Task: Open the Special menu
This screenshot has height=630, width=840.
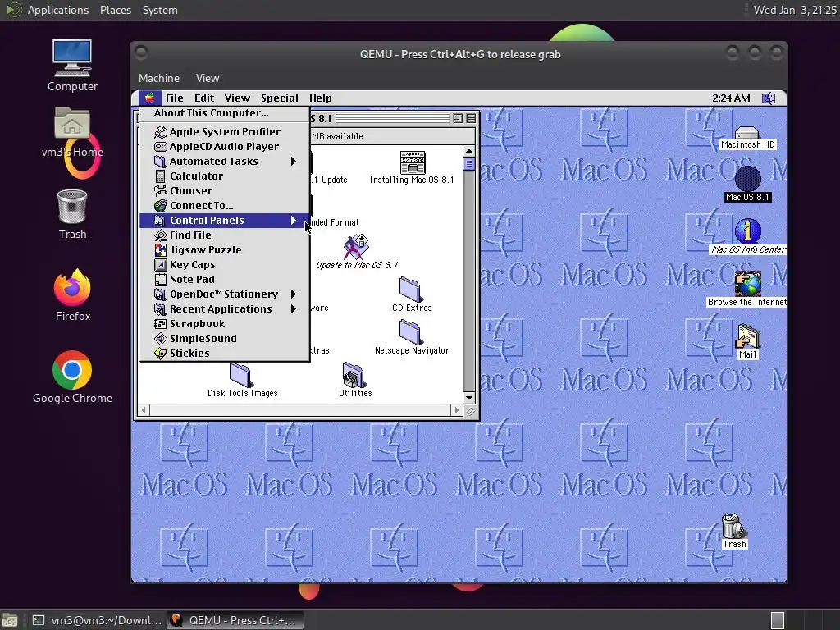Action: click(280, 98)
